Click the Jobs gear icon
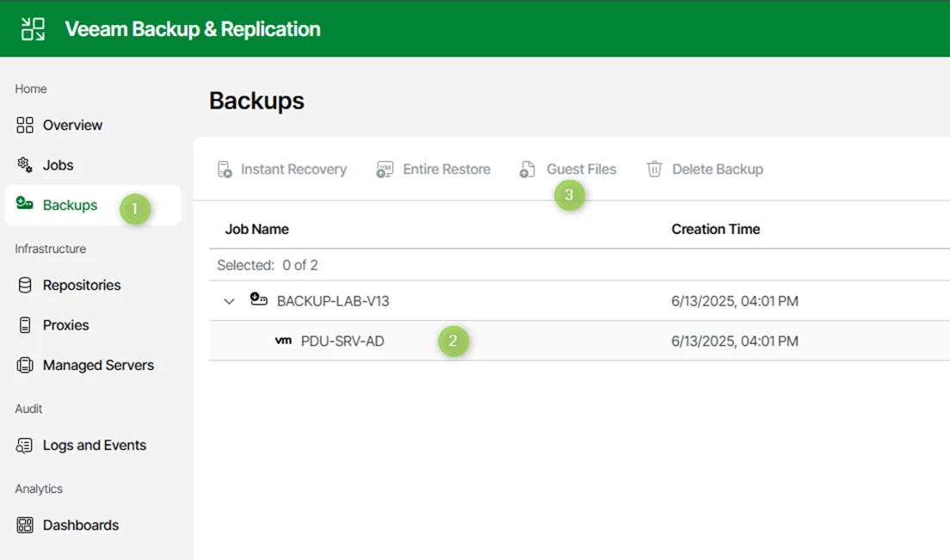Screen dimensions: 950x560 pyautogui.click(x=25, y=164)
